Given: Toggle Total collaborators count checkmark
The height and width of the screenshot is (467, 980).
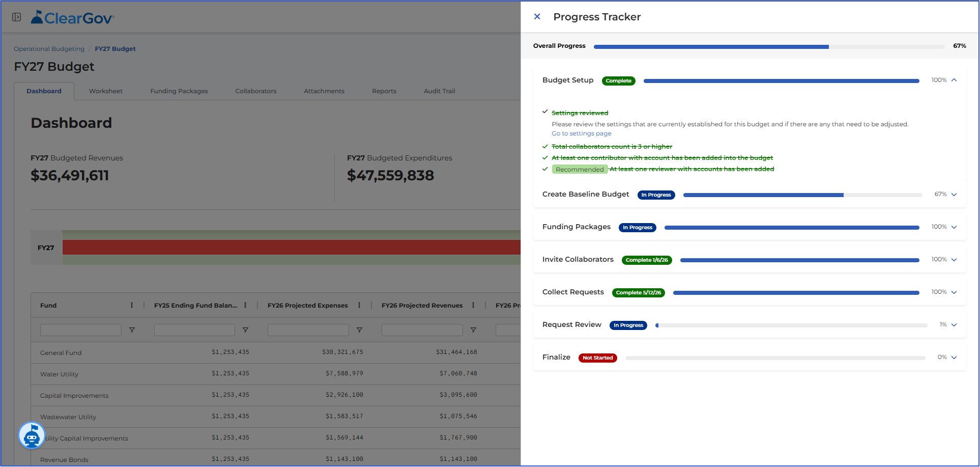Looking at the screenshot, I should point(545,146).
